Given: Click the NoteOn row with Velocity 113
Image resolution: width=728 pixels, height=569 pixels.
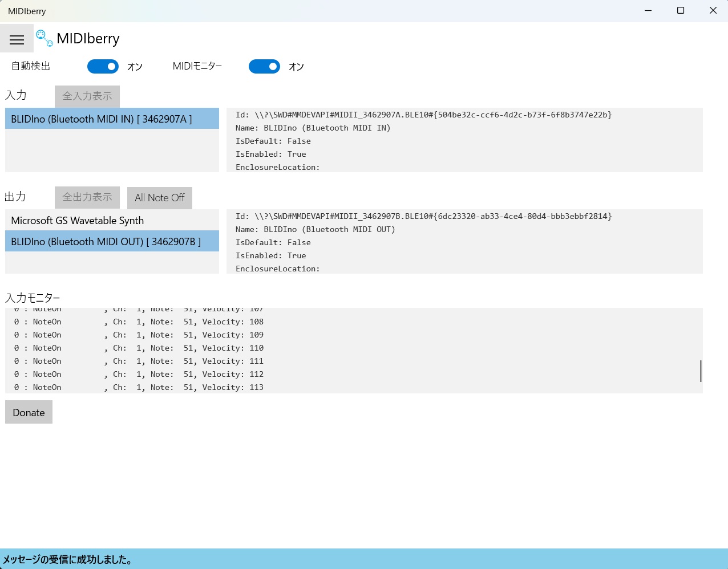Looking at the screenshot, I should (139, 387).
